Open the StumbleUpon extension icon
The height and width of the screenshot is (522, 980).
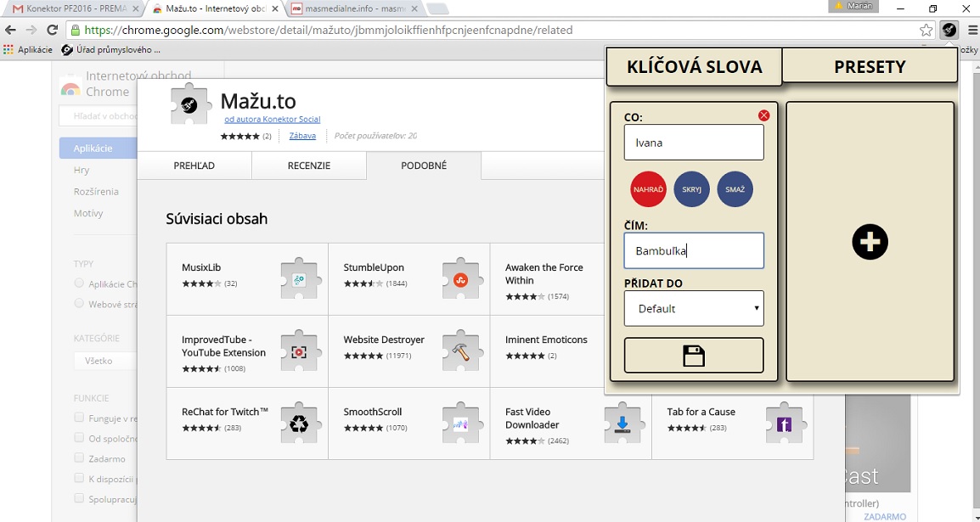460,279
